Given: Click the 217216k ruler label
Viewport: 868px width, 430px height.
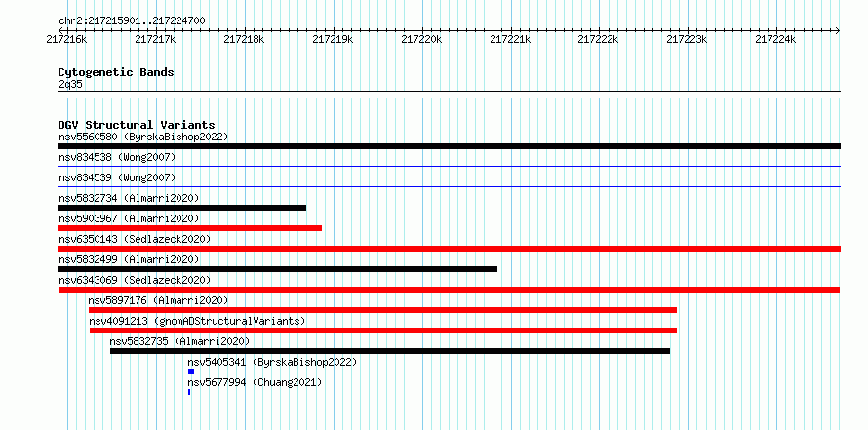Looking at the screenshot, I should tap(66, 39).
